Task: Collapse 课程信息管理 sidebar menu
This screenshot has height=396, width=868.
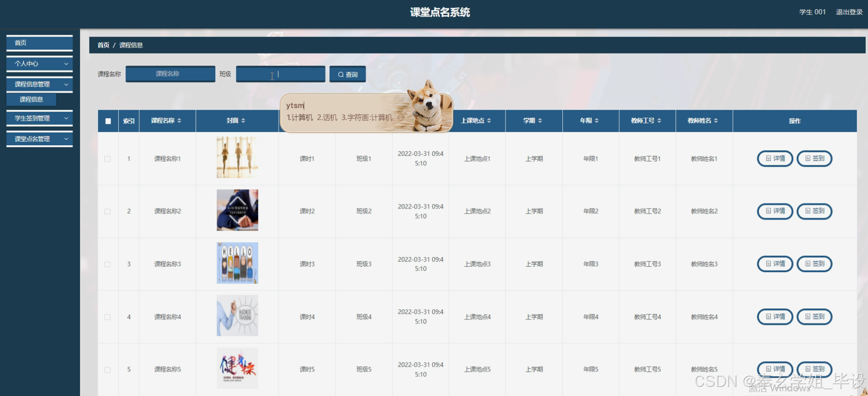Action: point(39,84)
